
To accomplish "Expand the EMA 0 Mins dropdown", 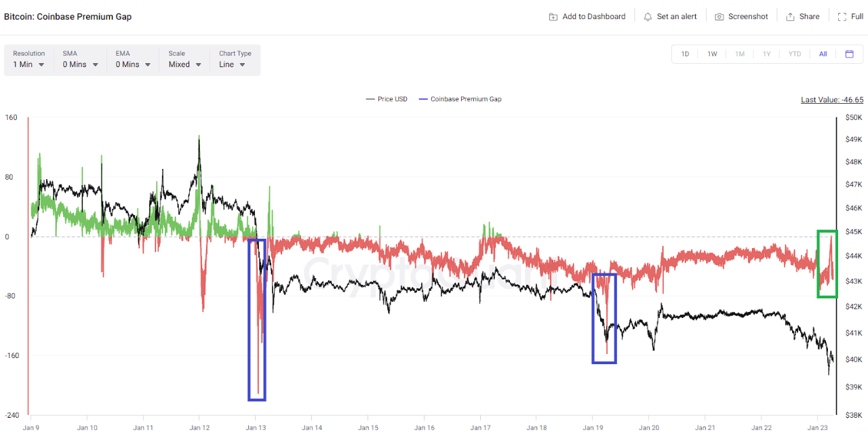I will click(x=133, y=64).
